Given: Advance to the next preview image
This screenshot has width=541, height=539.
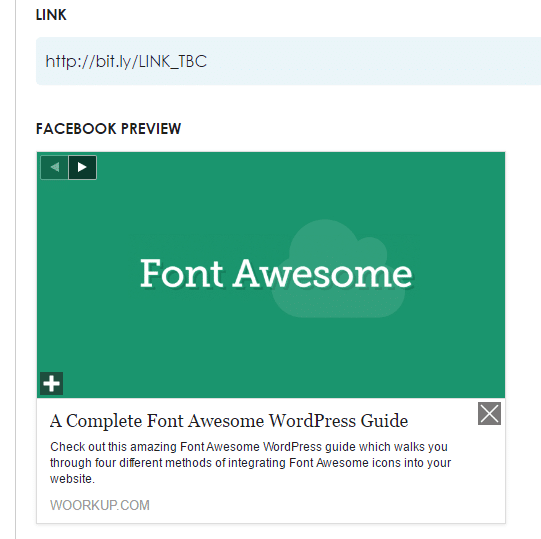Looking at the screenshot, I should [x=82, y=167].
